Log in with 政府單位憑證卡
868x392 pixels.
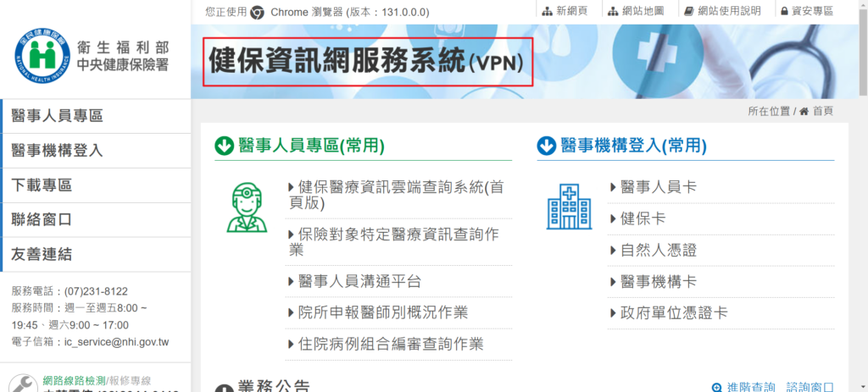point(669,313)
